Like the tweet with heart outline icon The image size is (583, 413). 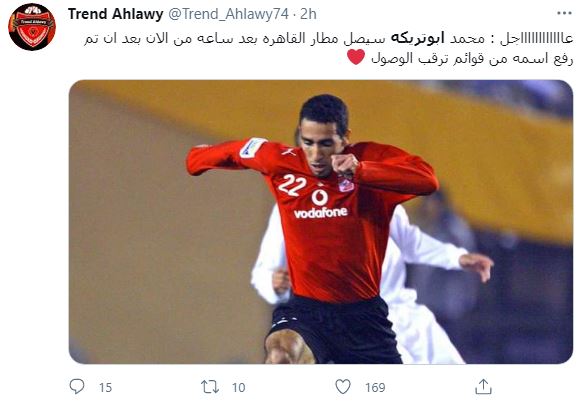pyautogui.click(x=343, y=387)
